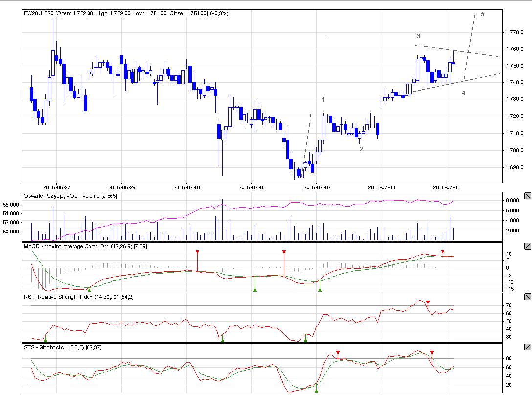Click the red sell marker in RSI panel

pyautogui.click(x=428, y=302)
